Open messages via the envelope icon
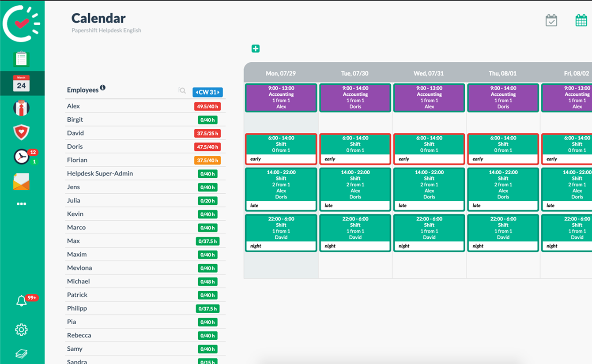Screen dimensions: 592x364 tap(21, 181)
